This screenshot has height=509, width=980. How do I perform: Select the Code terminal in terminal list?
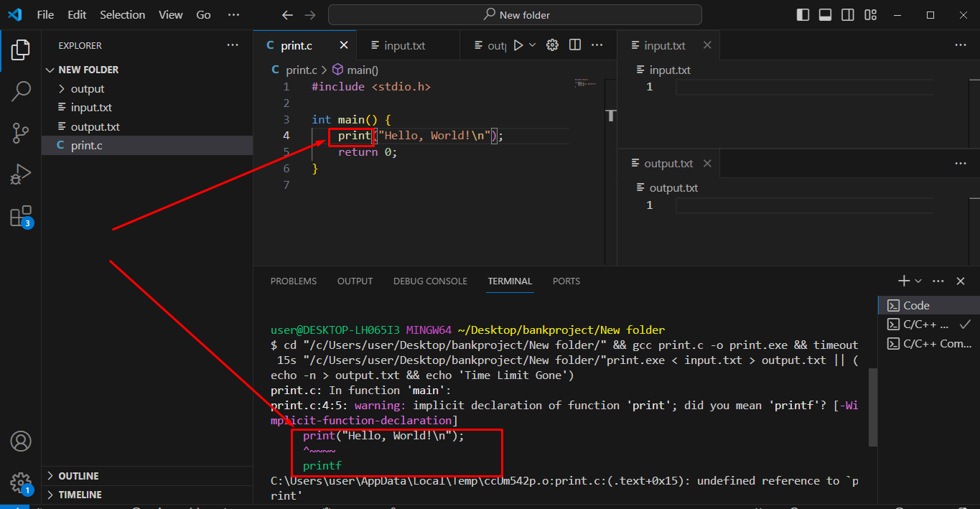[916, 306]
